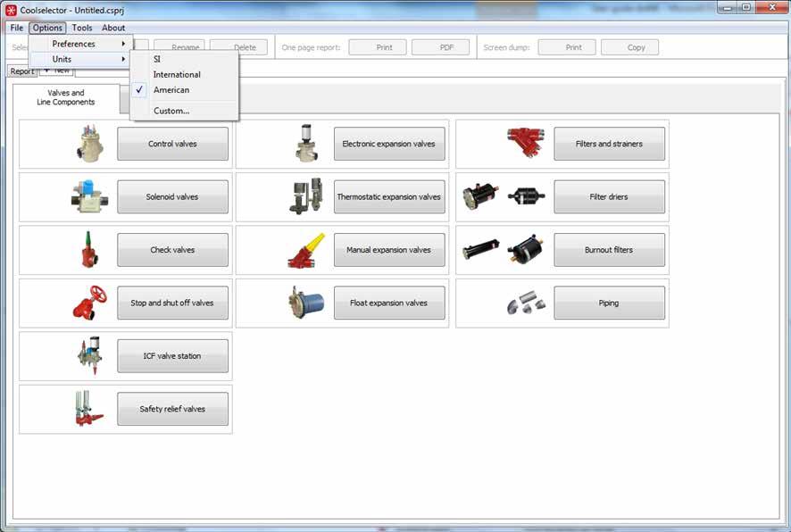Viewport: 791px width, 532px height.
Task: Click the Coolselector app icon in title bar
Action: coord(11,10)
